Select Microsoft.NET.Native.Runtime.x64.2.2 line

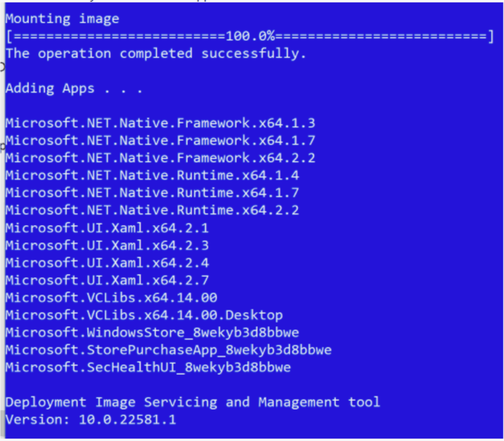tap(152, 210)
